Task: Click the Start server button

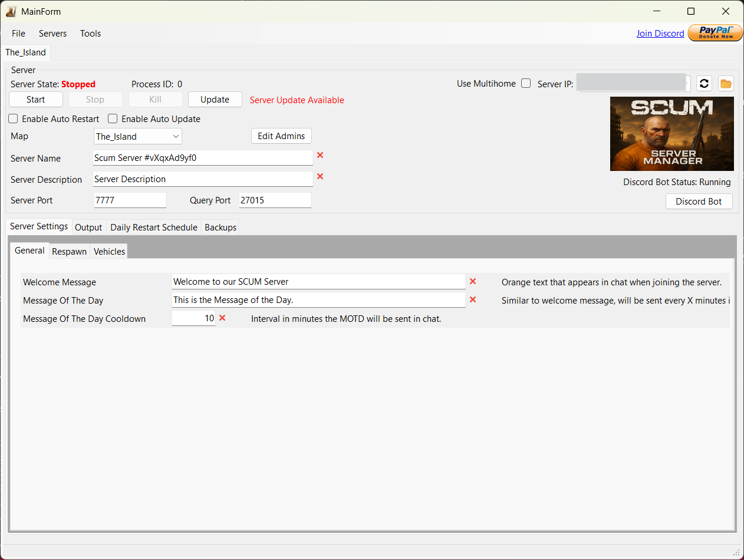Action: click(36, 100)
